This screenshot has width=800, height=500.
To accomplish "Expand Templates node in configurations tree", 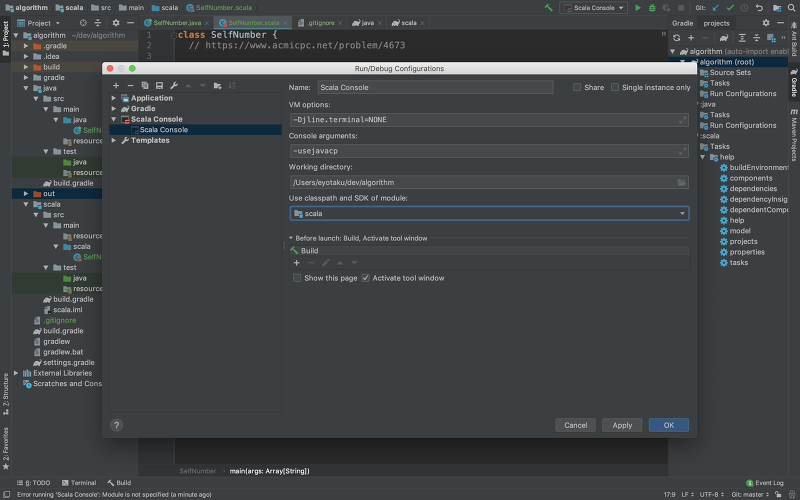I will 114,140.
